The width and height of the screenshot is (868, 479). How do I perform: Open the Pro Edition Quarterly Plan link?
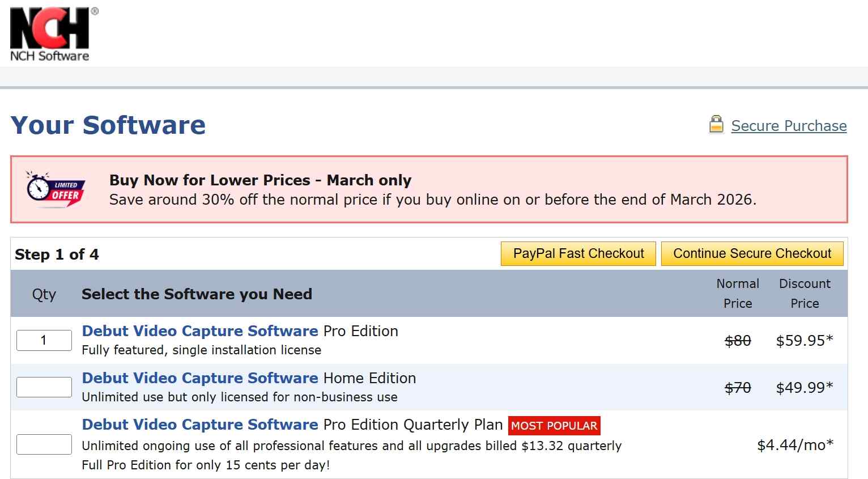(x=199, y=424)
